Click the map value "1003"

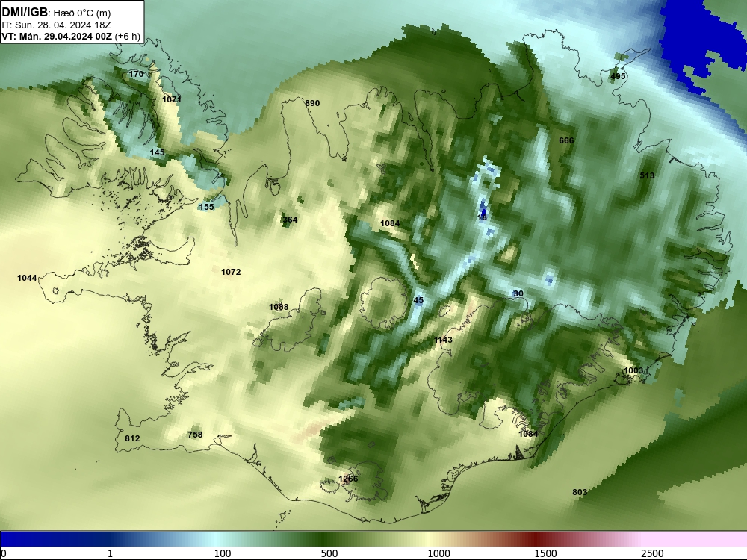point(633,370)
